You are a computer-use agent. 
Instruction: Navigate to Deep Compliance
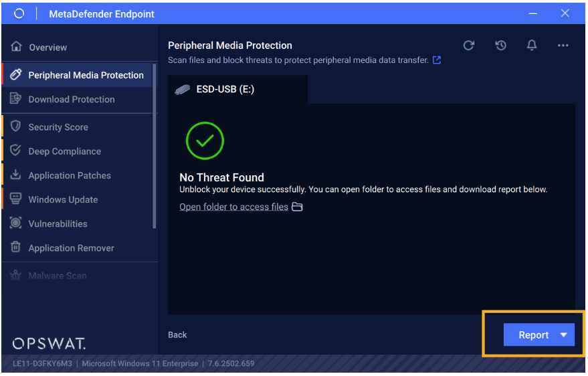77,151
